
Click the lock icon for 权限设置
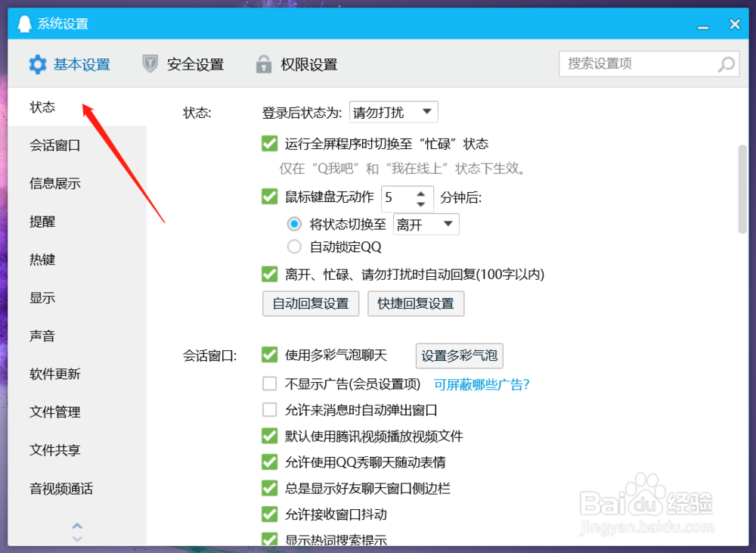point(263,64)
